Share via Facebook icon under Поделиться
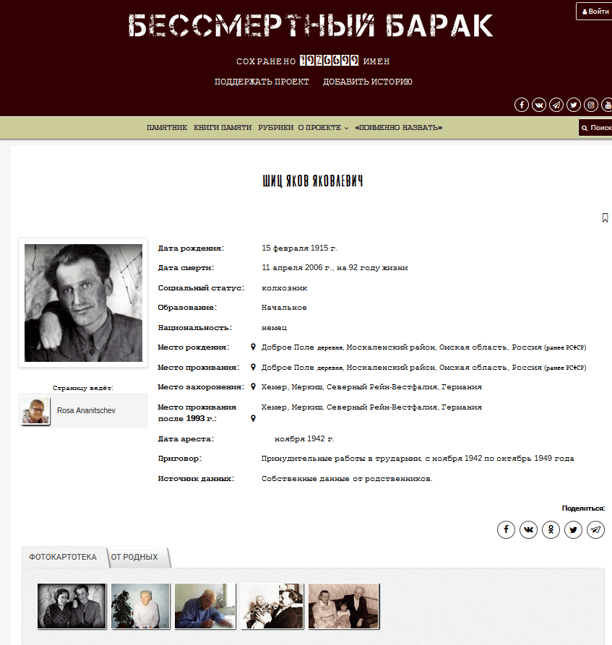Image resolution: width=612 pixels, height=645 pixels. tap(506, 529)
